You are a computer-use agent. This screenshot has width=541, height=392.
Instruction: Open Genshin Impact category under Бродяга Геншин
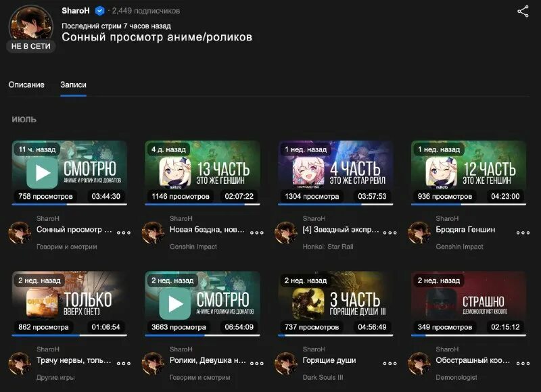pos(459,247)
